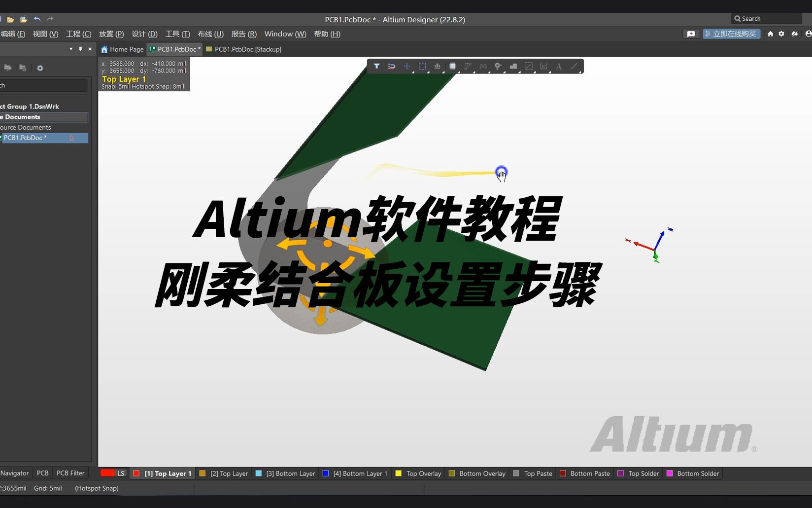The image size is (812, 508).
Task: Select the place dimension tool
Action: coord(544,66)
